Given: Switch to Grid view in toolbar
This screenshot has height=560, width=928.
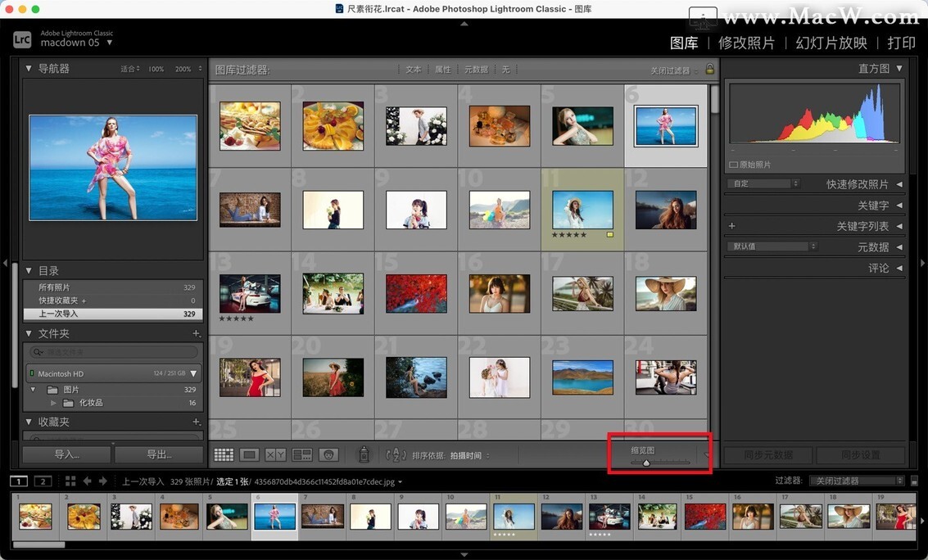Looking at the screenshot, I should [223, 454].
